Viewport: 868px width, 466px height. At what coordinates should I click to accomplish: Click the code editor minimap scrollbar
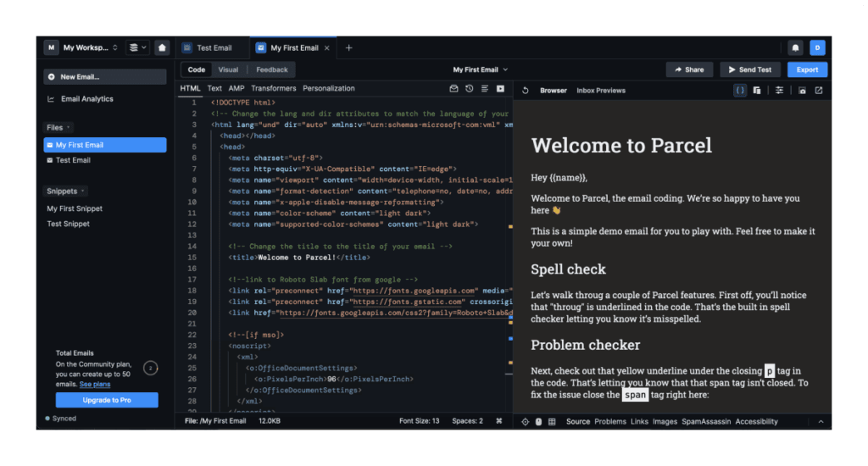[x=510, y=254]
